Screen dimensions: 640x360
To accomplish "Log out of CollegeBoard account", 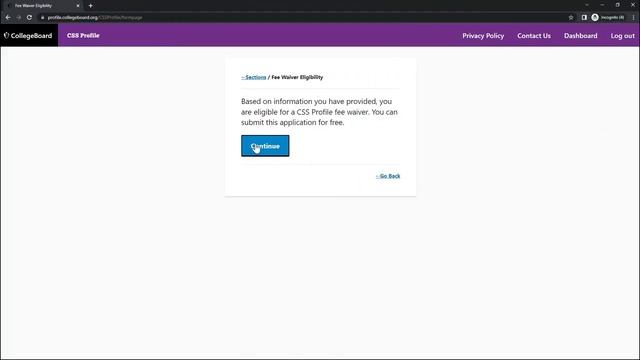I will 622,36.
